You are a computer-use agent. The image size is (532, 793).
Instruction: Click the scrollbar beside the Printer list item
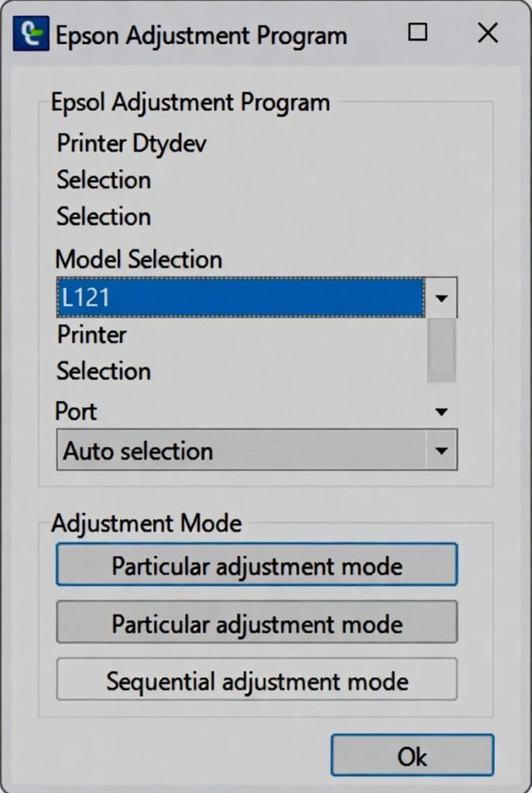(441, 351)
